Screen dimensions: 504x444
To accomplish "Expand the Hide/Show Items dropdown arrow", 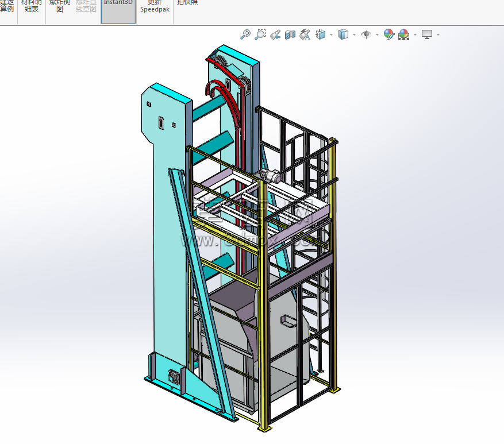I will click(377, 34).
